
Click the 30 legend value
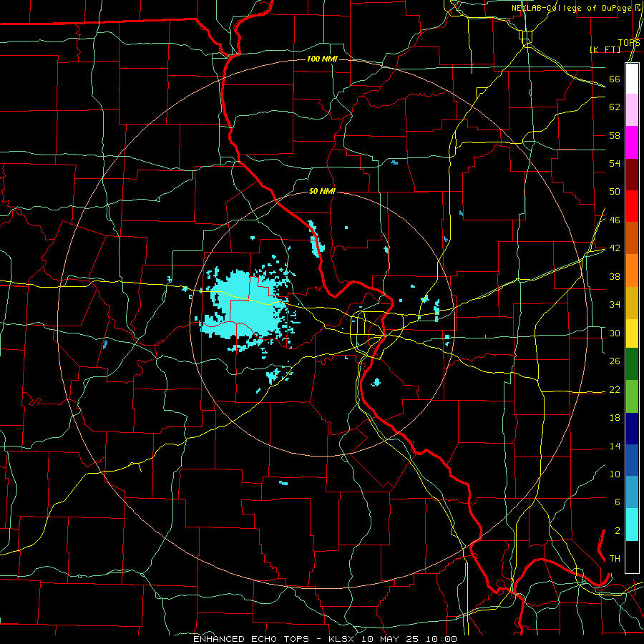(615, 333)
